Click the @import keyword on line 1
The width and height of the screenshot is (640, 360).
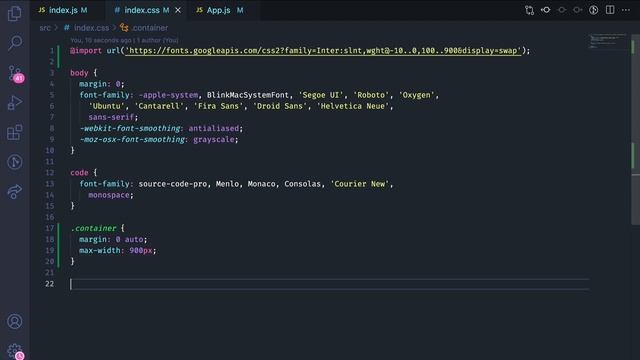coord(86,51)
